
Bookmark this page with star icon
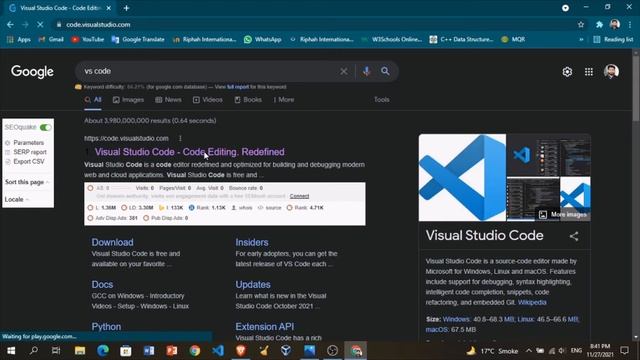coord(581,24)
